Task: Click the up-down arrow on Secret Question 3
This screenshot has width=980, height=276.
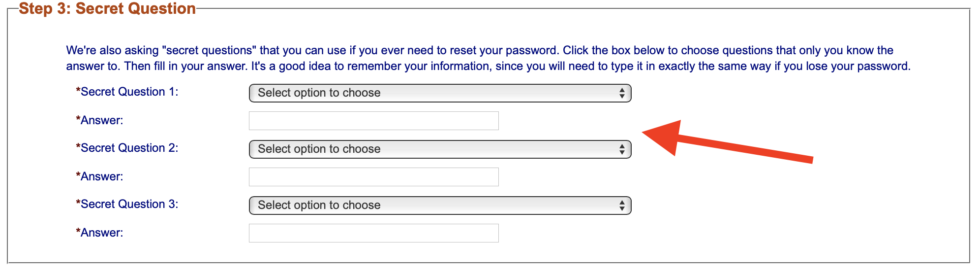Action: coord(622,206)
